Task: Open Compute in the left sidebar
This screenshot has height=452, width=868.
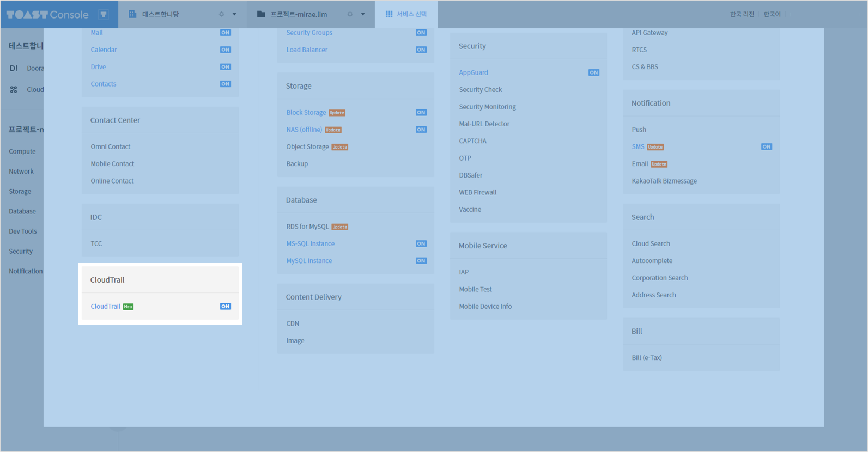Action: coord(22,151)
